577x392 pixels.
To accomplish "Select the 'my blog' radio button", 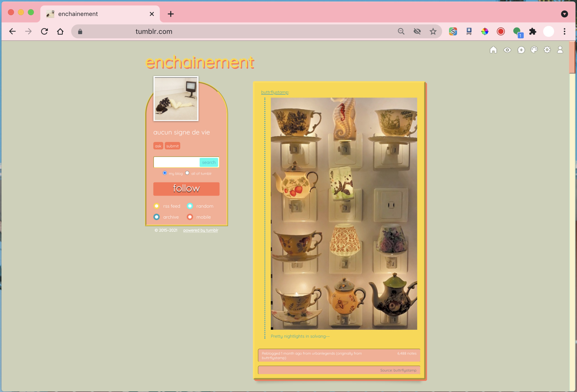I will pyautogui.click(x=165, y=173).
